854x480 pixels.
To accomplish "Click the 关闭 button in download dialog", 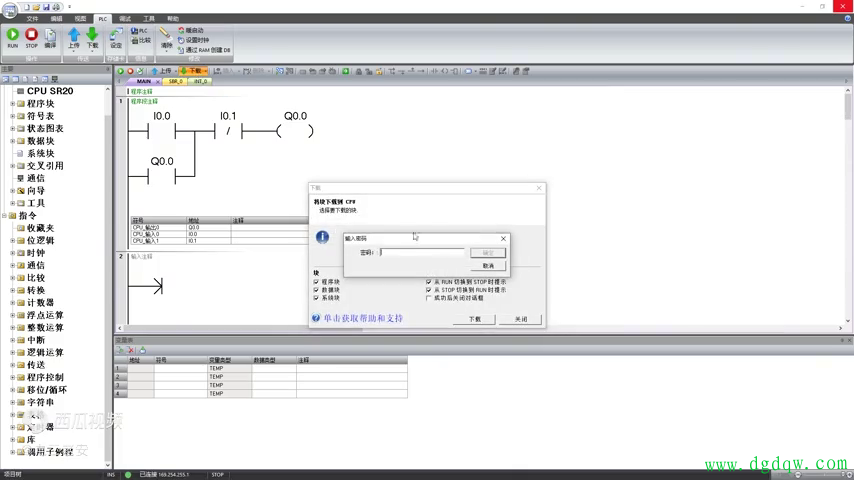I will pos(521,319).
